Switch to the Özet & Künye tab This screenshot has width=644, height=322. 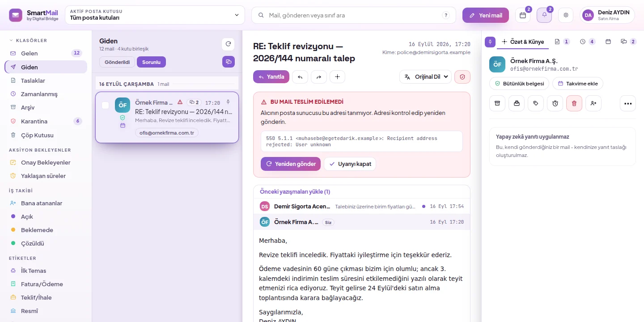[x=523, y=42]
